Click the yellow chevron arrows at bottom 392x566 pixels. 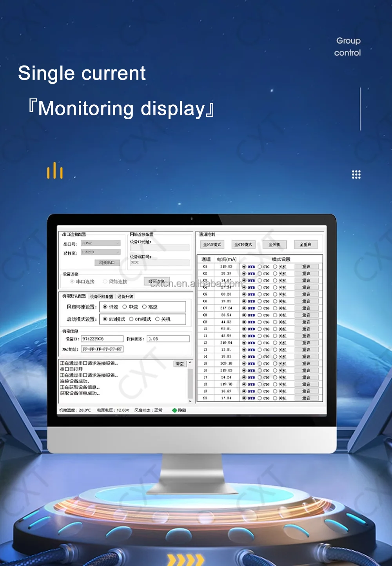click(x=186, y=560)
